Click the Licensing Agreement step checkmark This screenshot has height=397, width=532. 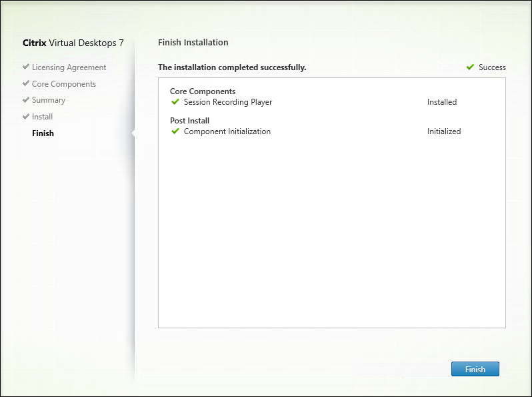25,67
